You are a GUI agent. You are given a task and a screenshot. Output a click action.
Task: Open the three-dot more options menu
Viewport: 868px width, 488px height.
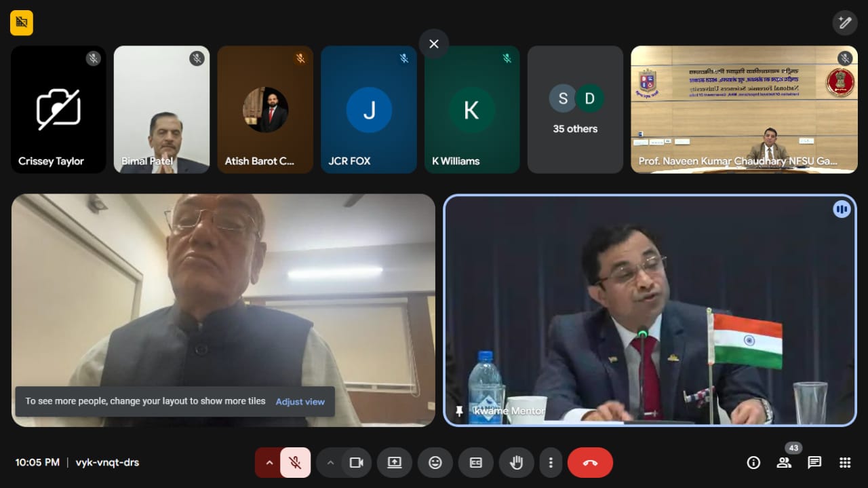coord(551,463)
